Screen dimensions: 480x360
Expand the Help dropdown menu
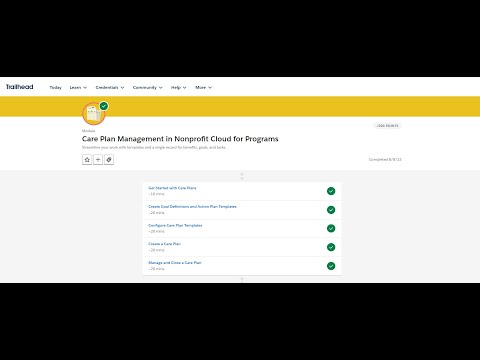coord(179,88)
